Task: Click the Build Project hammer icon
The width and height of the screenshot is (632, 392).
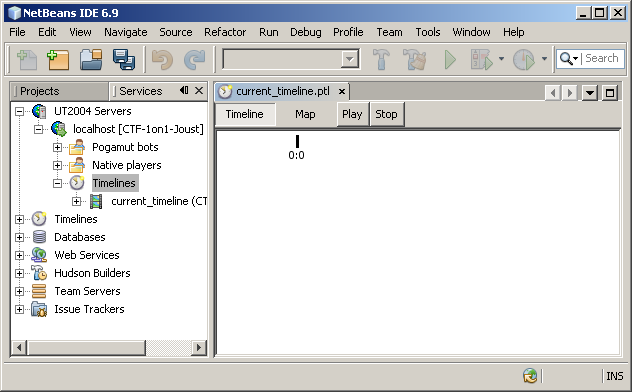Action: coord(381,60)
